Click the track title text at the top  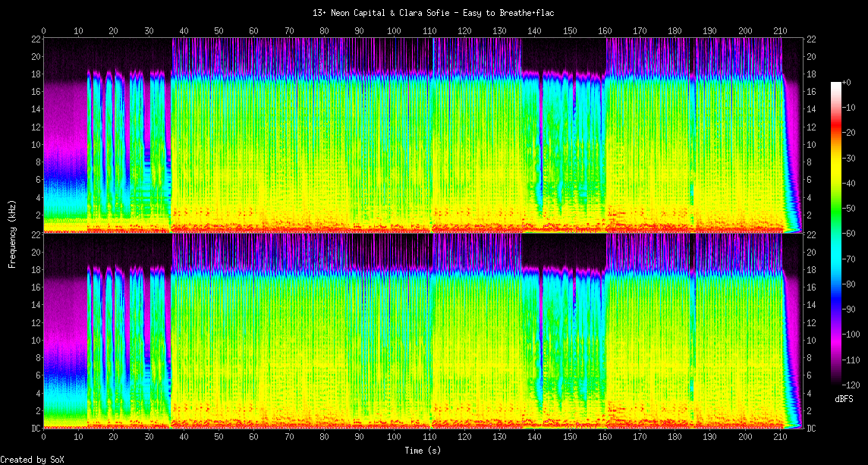pos(433,13)
